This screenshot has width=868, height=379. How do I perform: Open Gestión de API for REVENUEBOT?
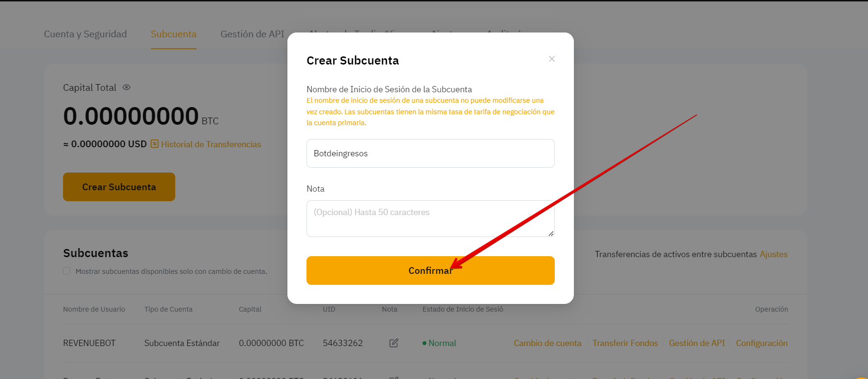coord(697,343)
